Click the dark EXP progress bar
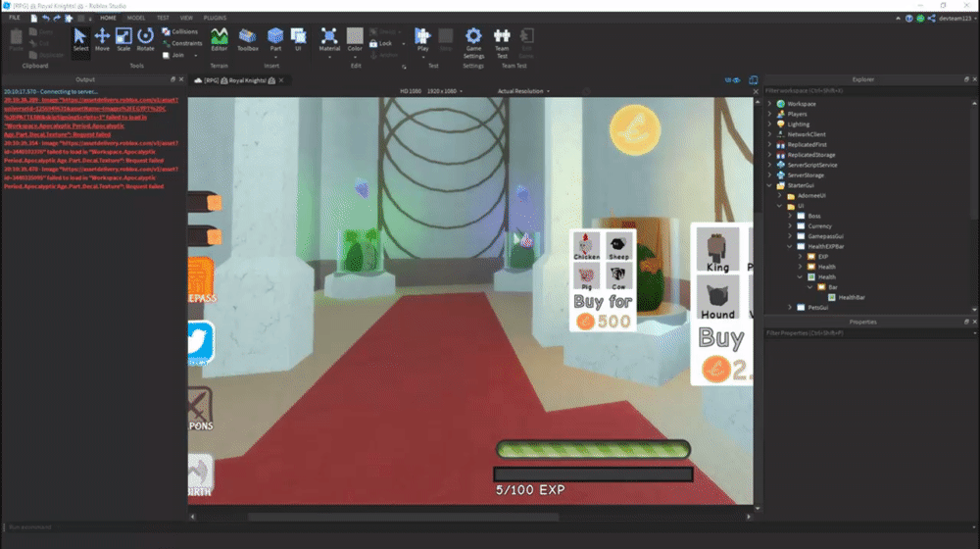This screenshot has height=549, width=980. click(593, 474)
